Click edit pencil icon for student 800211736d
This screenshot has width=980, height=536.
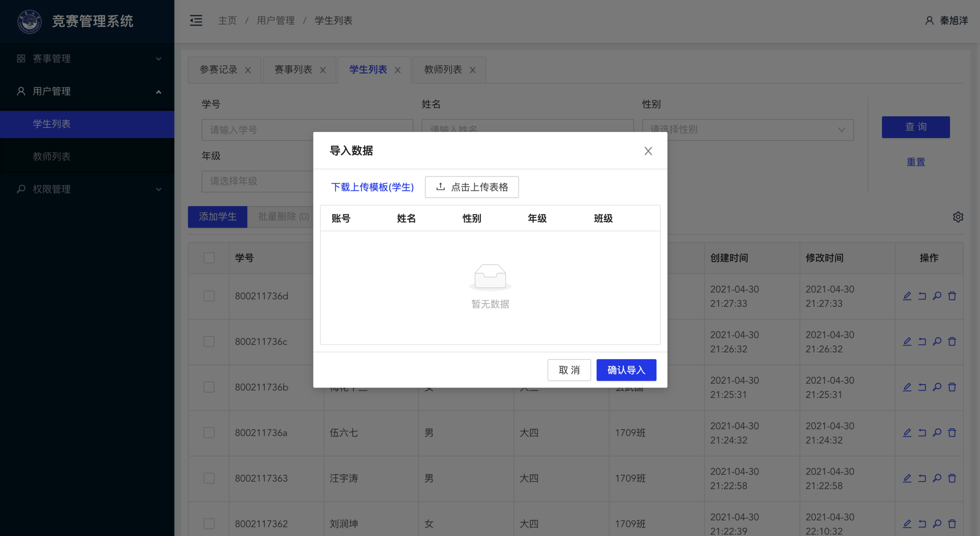[x=907, y=296]
